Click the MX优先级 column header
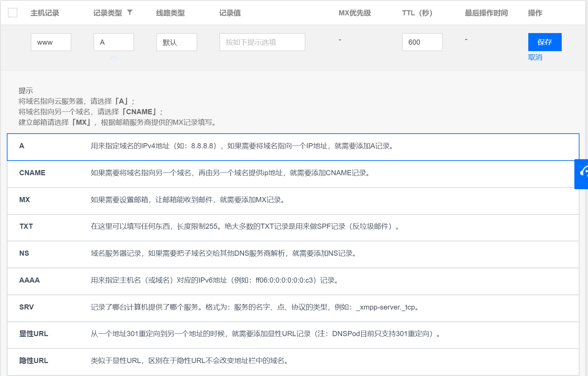Viewport: 588px width, 376px height. (x=355, y=13)
